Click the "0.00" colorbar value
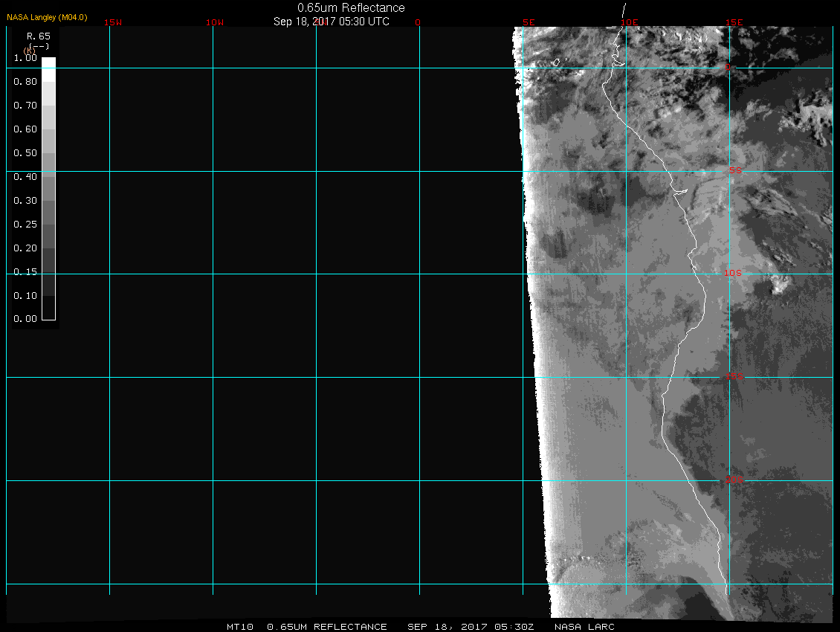The width and height of the screenshot is (840, 632). point(25,319)
